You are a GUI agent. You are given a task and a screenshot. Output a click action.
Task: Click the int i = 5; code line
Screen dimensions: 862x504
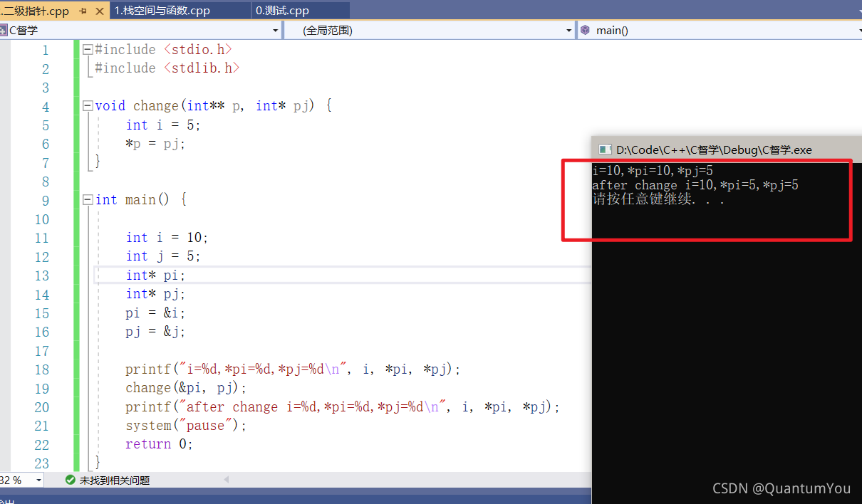pyautogui.click(x=163, y=125)
